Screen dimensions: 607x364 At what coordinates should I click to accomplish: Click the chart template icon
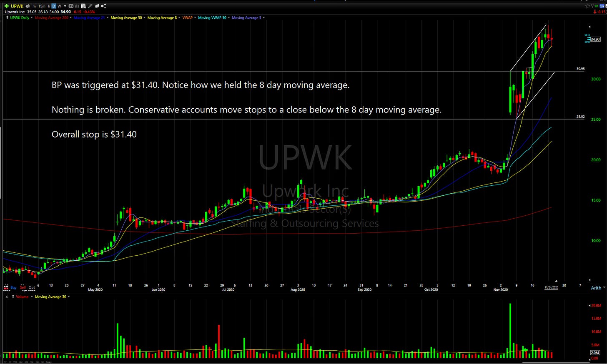pos(71,6)
